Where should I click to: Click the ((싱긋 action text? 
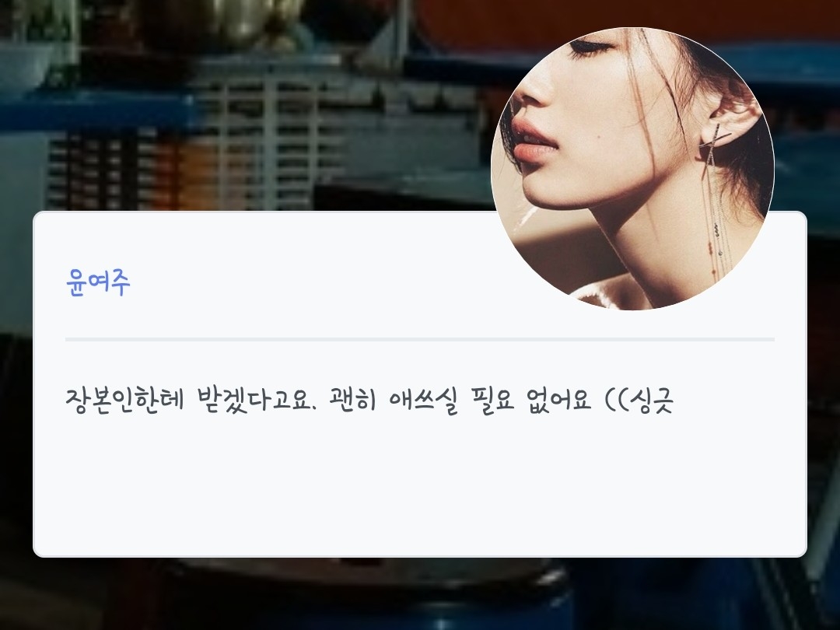(x=639, y=400)
